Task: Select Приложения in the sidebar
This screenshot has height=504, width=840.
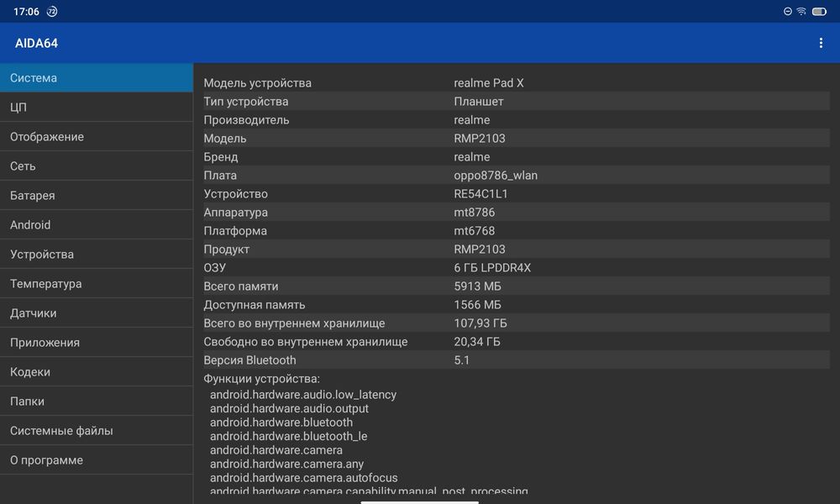Action: pos(97,343)
